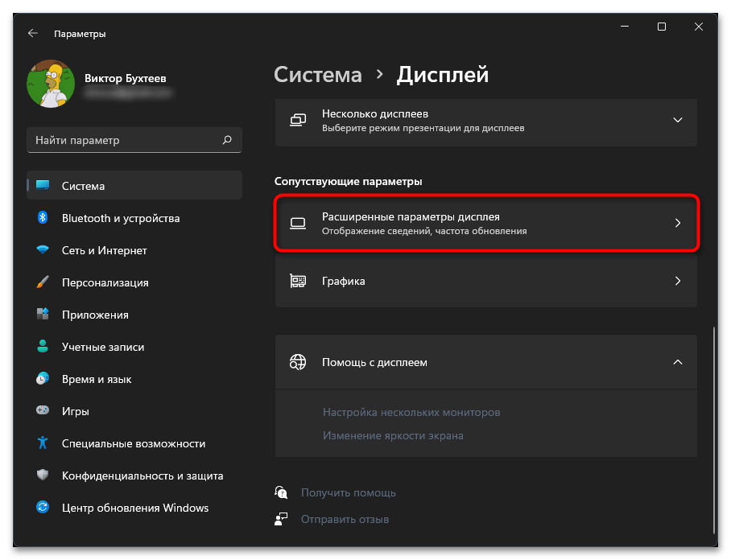Open Приложения section
The image size is (731, 560).
click(x=134, y=315)
